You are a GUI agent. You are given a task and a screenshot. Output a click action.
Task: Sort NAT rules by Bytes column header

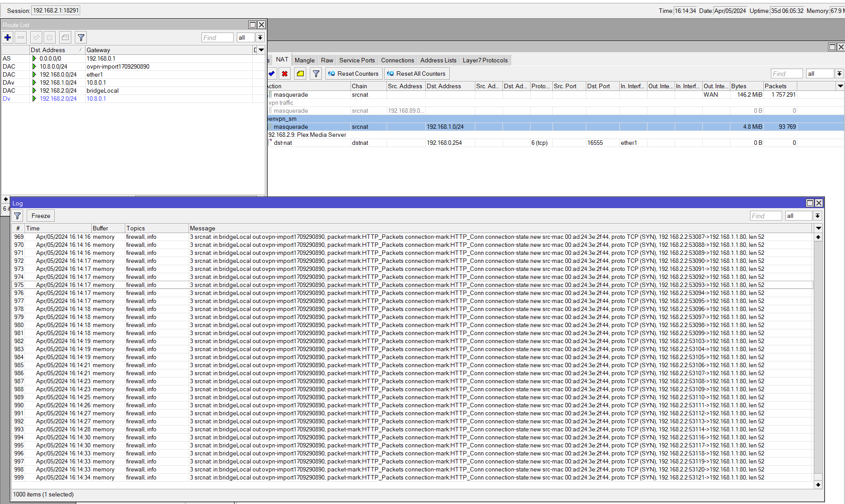coord(746,86)
